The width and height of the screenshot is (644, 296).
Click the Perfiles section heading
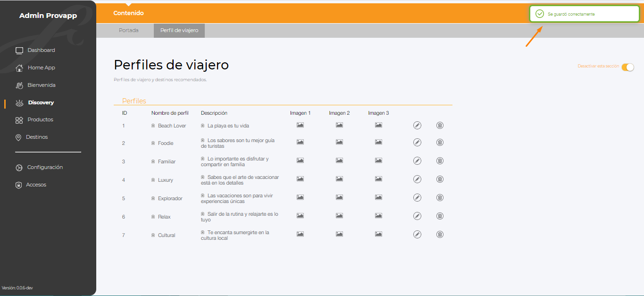(x=134, y=101)
